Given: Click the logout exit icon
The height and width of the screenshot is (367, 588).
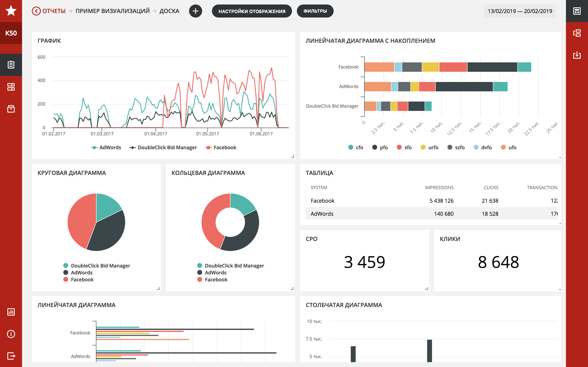Looking at the screenshot, I should tap(11, 356).
